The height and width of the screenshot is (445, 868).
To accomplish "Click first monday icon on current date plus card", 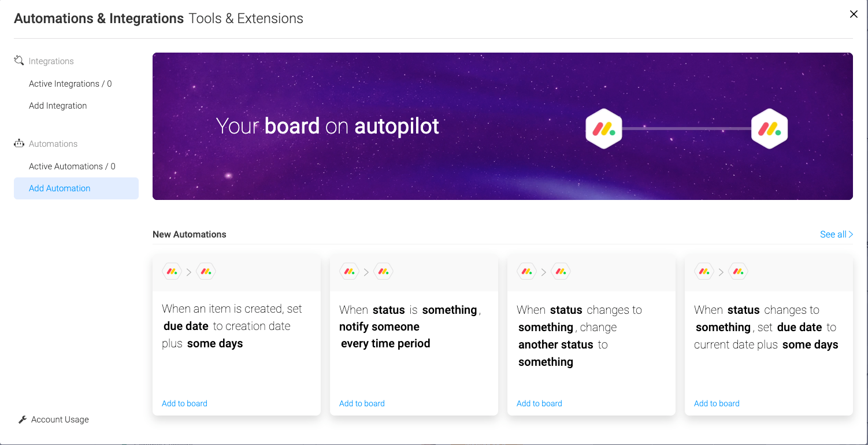I will (x=704, y=271).
